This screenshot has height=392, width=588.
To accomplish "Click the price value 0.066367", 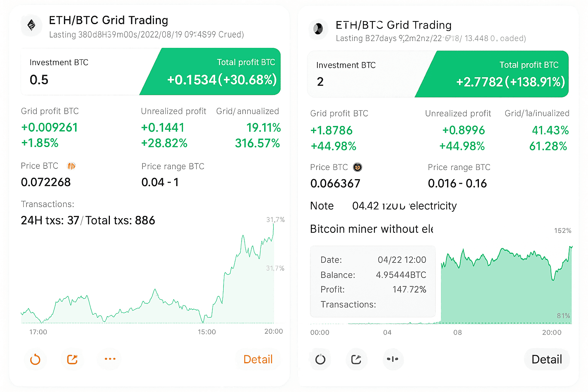I will tap(335, 183).
